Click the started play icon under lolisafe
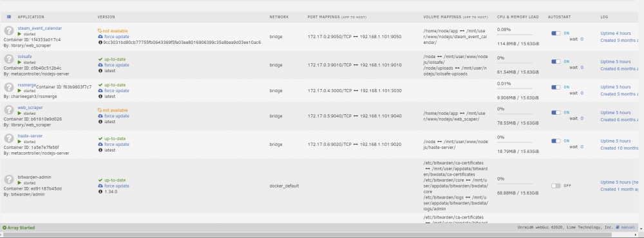 coord(19,62)
